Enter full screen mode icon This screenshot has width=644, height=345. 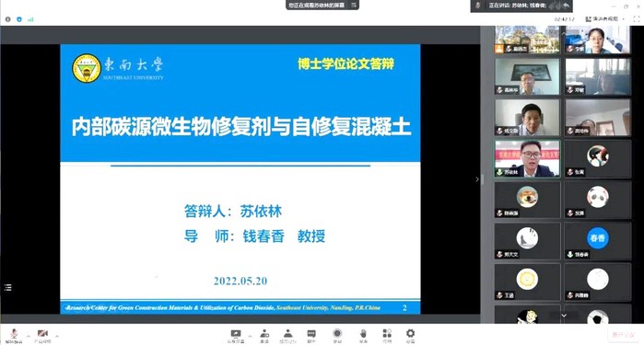coord(637,19)
